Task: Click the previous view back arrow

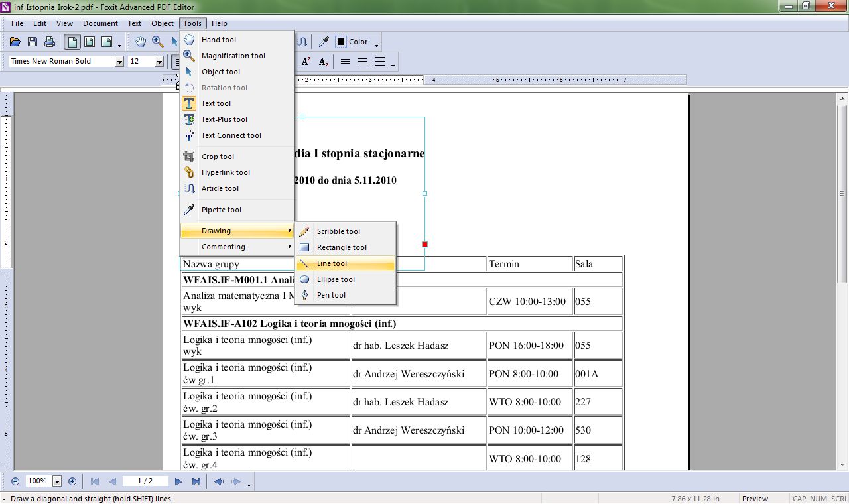Action: tap(219, 481)
